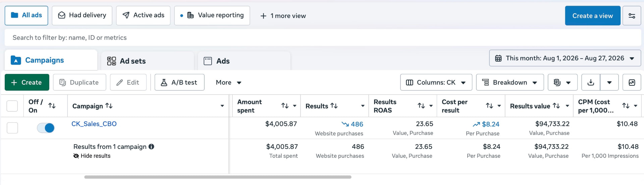The image size is (644, 185).
Task: Open the Breakdown dropdown
Action: 510,82
